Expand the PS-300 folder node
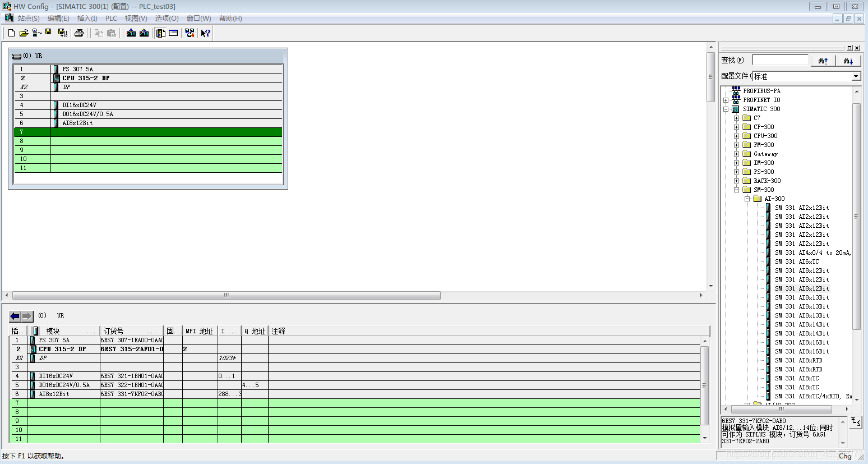Image resolution: width=868 pixels, height=464 pixels. pyautogui.click(x=737, y=172)
